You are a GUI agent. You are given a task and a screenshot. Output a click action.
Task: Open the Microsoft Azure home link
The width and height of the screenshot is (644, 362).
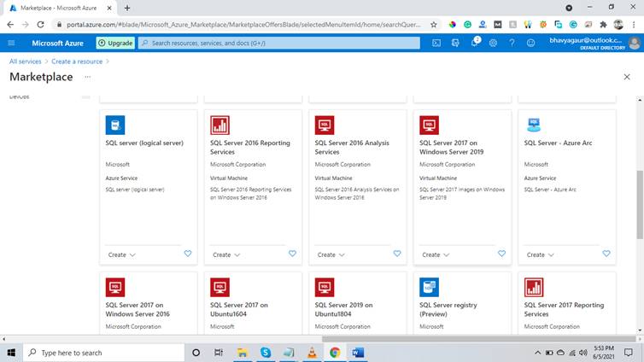57,43
